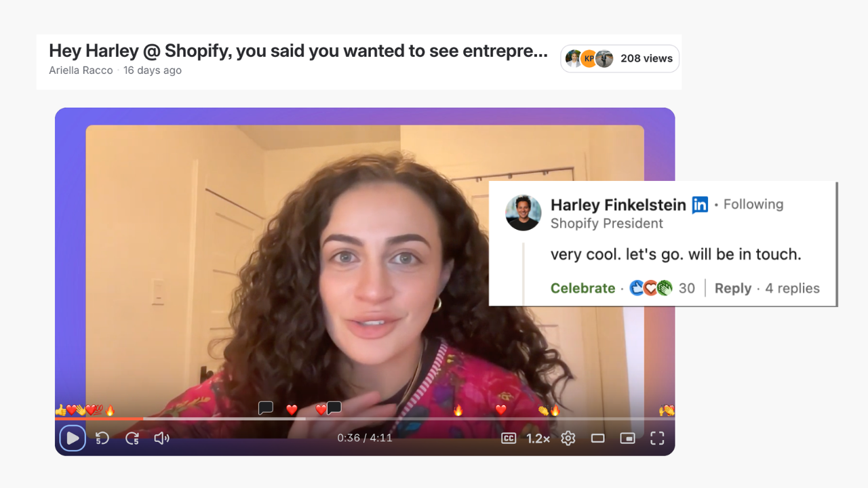Enter fullscreen mode
868x488 pixels.
(x=657, y=439)
